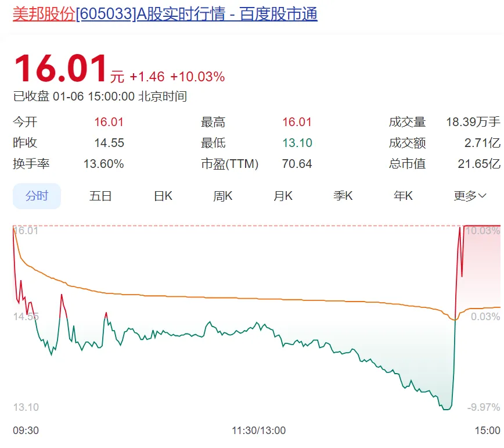Viewport: 504px width, 448px height.
Task: Show the 年K yearly chart tab
Action: pos(403,196)
